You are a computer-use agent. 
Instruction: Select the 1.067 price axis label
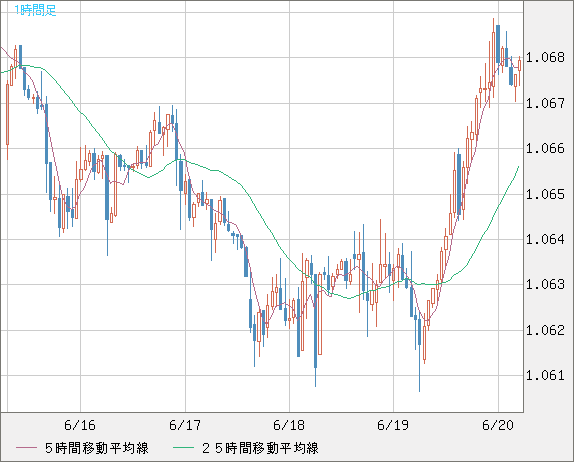point(545,103)
